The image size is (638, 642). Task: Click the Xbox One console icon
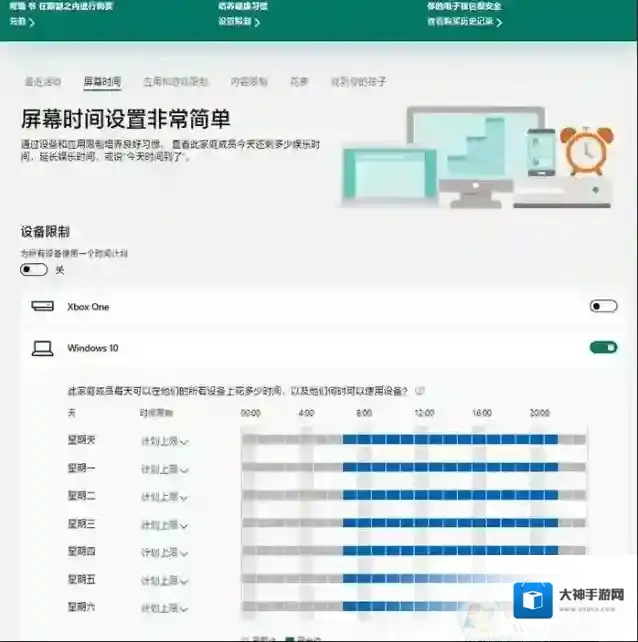[x=42, y=306]
